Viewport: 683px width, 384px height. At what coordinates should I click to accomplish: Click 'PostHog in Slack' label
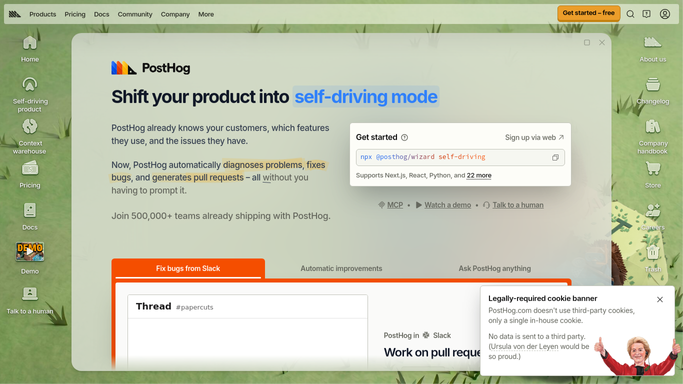click(x=417, y=335)
